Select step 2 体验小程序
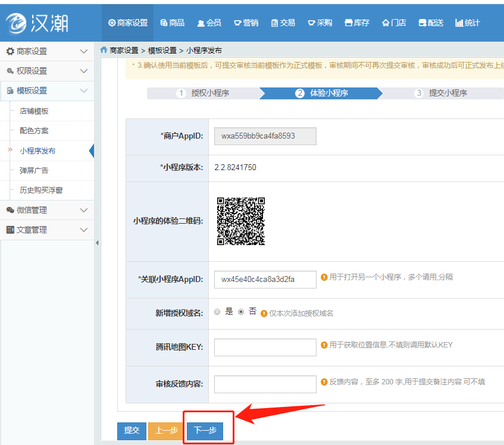 tap(321, 93)
